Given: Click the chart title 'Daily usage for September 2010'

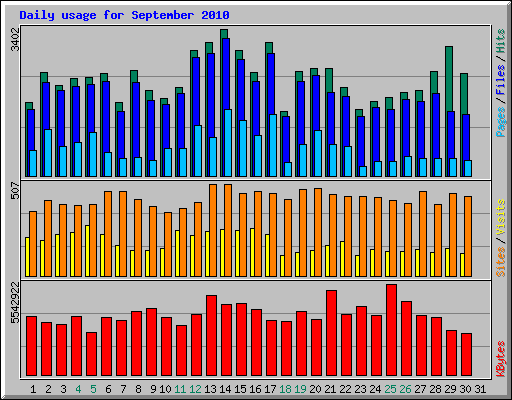Looking at the screenshot, I should pyautogui.click(x=124, y=15).
